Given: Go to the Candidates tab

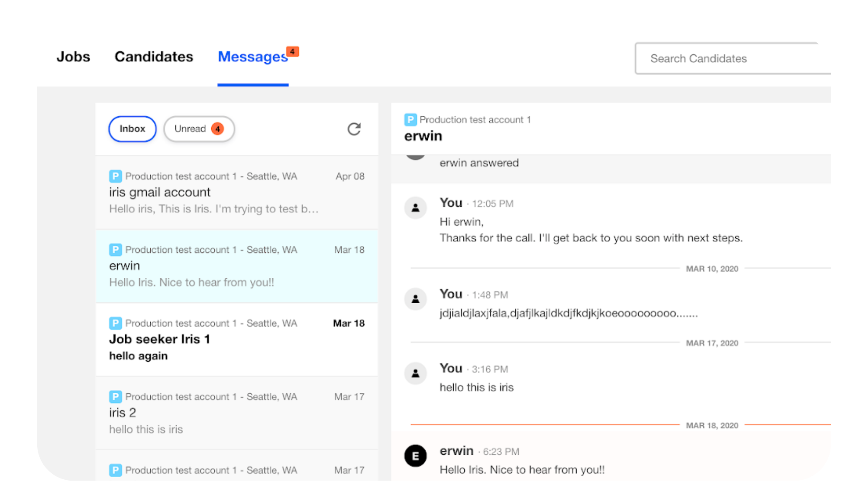Looking at the screenshot, I should tap(154, 57).
